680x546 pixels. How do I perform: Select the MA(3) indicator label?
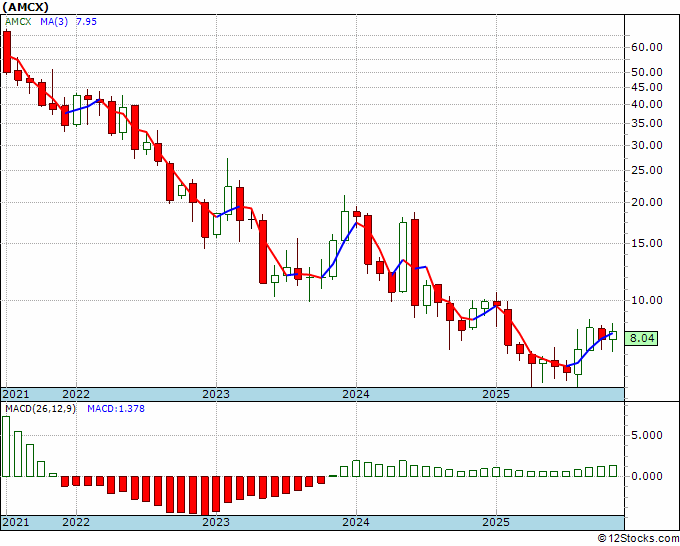(54, 22)
